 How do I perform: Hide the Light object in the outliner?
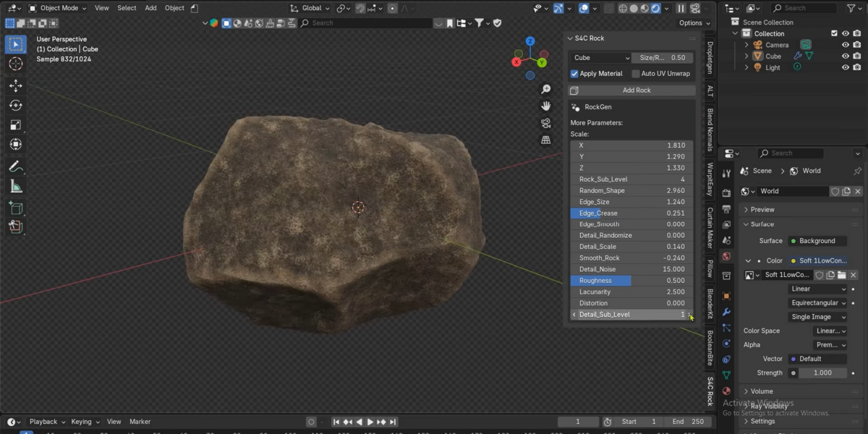[845, 67]
